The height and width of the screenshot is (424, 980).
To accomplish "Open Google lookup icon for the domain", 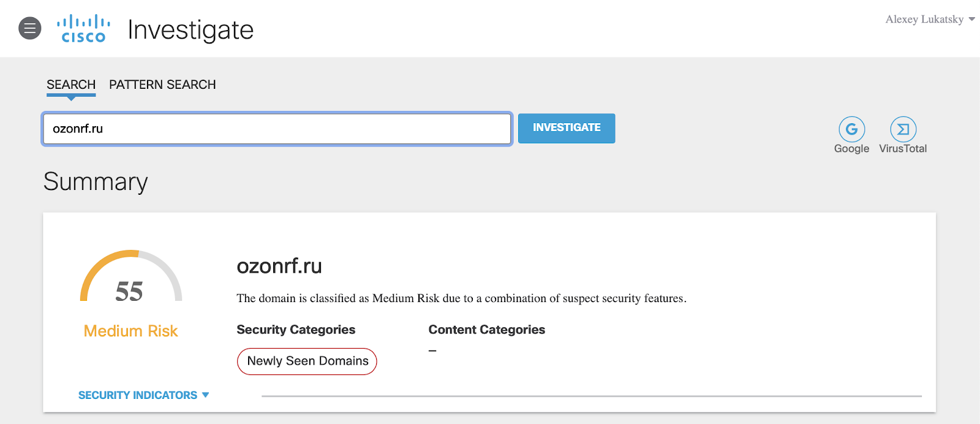I will click(x=851, y=129).
